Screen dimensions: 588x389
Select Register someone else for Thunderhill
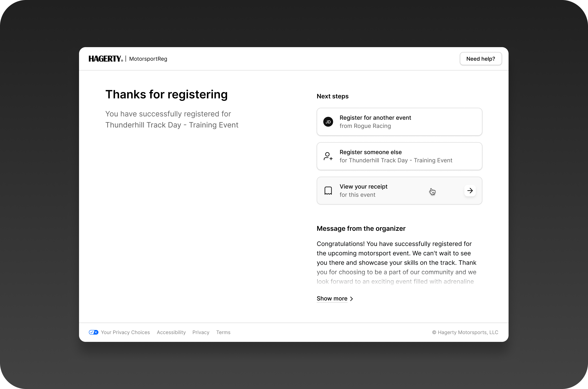tap(399, 156)
